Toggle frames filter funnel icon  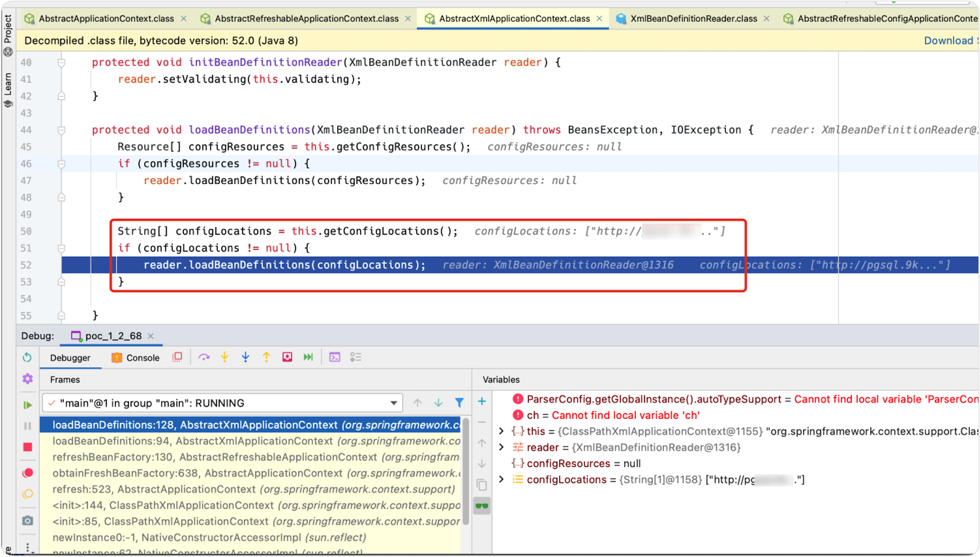(x=459, y=403)
